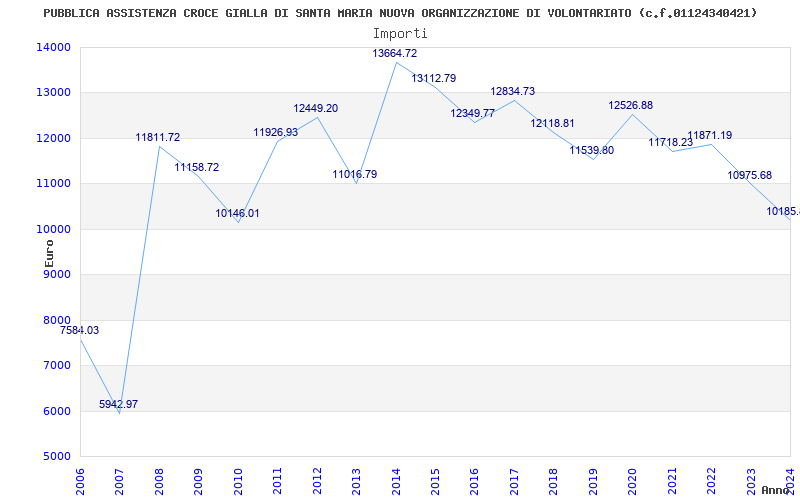Click data label 10975.68
The width and height of the screenshot is (800, 500).
coord(749,175)
